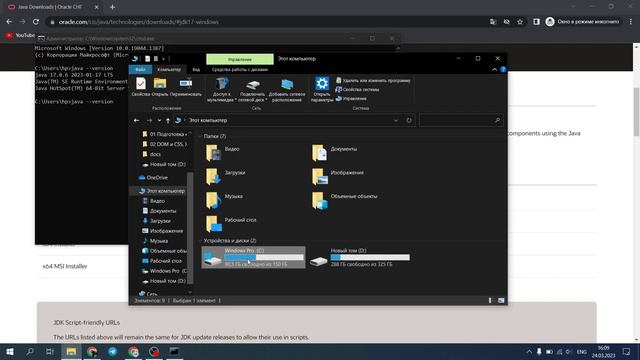Screen dimensions: 640x360
Task: Click Удалить или изменить программу
Action: click(373, 80)
